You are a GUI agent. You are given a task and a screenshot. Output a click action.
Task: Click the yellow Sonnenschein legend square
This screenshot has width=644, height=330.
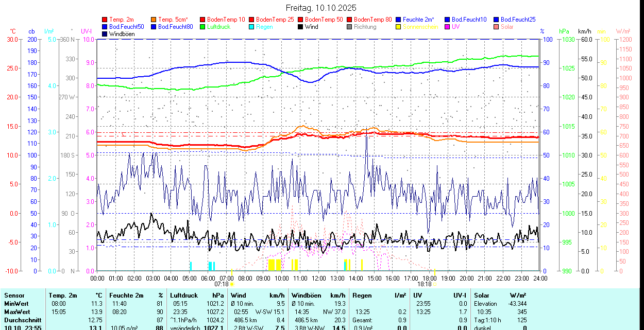(x=399, y=27)
